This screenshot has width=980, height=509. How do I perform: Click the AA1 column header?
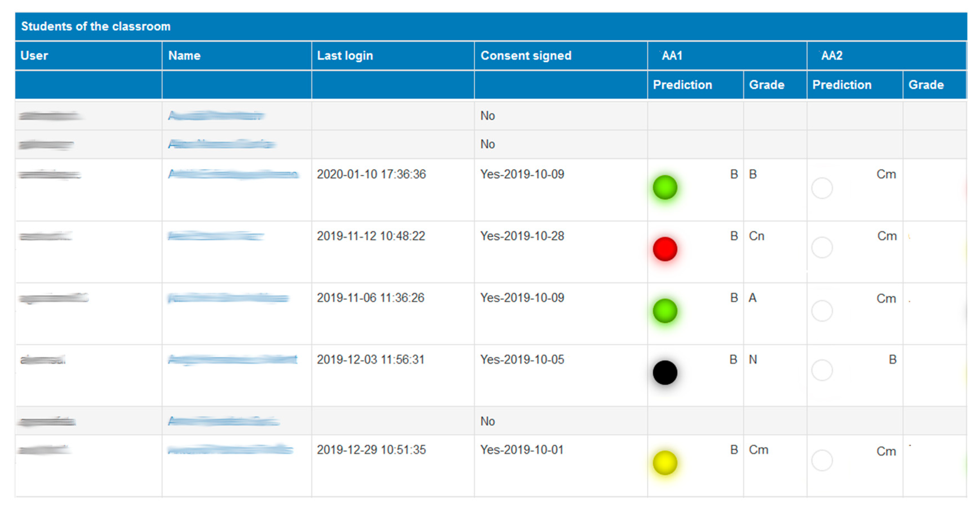pos(672,55)
